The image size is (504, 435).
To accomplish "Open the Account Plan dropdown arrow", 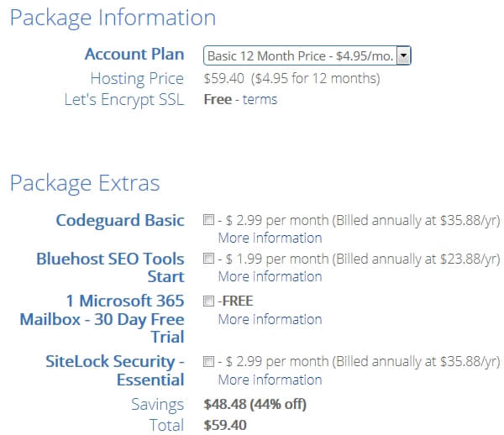I will 403,55.
